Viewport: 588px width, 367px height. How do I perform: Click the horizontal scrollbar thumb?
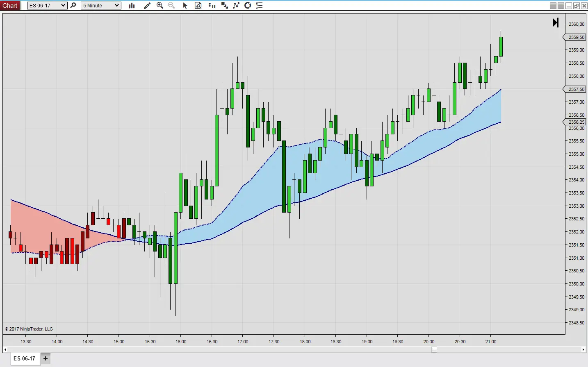(434, 349)
